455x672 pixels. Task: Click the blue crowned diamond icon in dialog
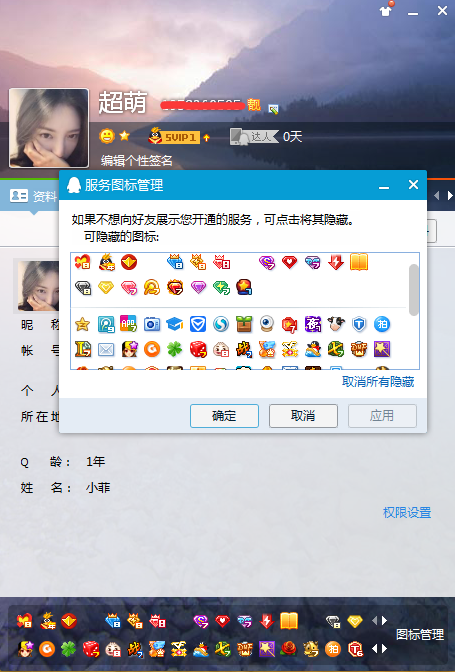[x=175, y=262]
